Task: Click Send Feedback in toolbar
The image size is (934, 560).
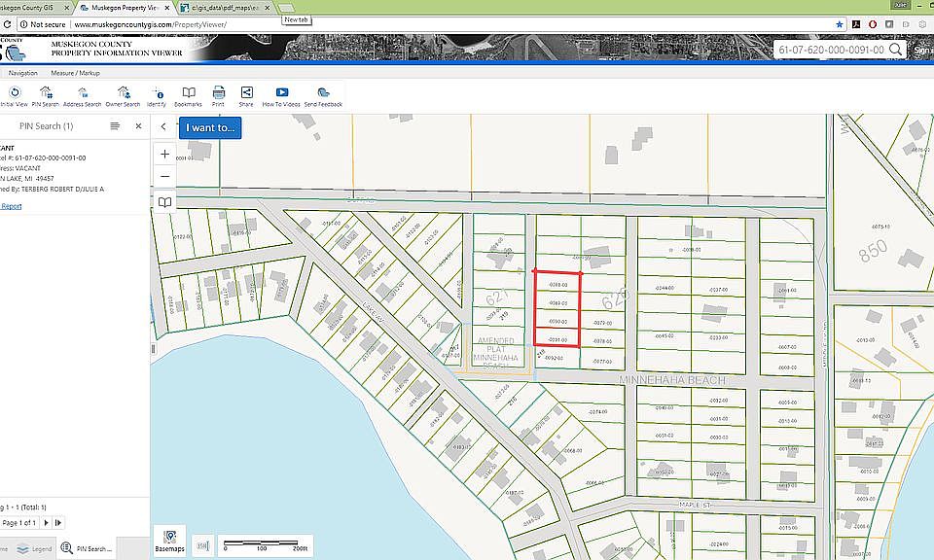Action: (x=323, y=94)
